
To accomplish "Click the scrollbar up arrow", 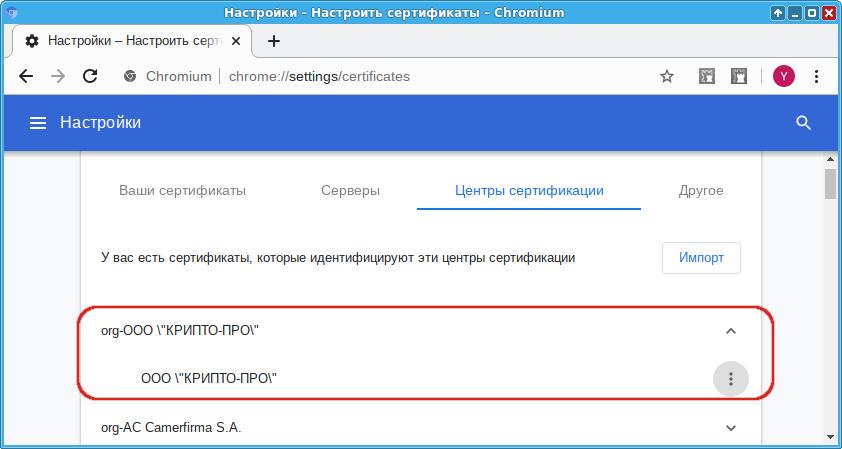I will tap(830, 160).
